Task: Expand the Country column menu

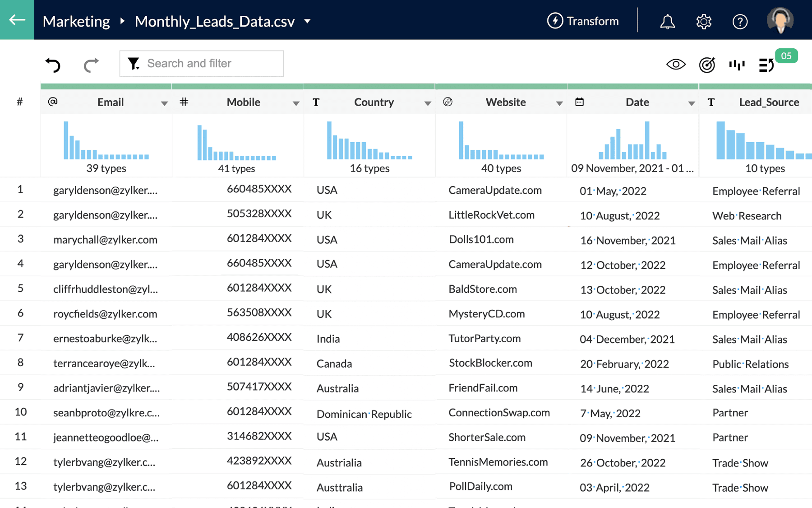Action: 428,103
